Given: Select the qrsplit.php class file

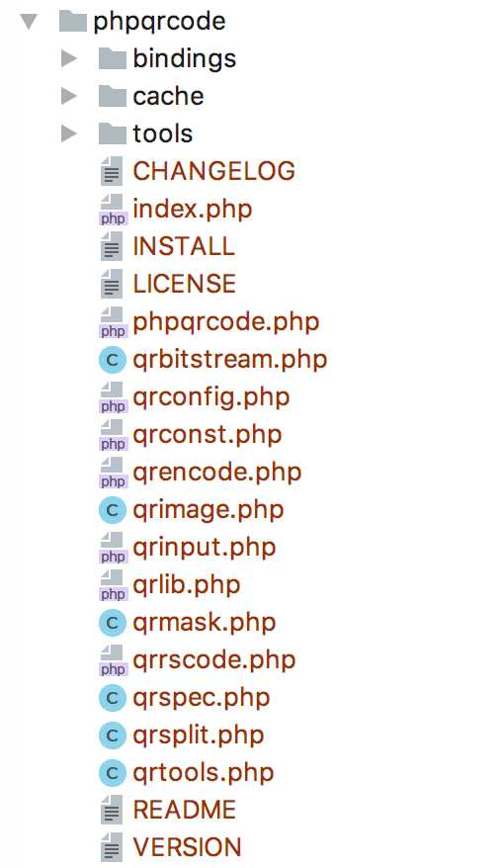Looking at the screenshot, I should 198,736.
